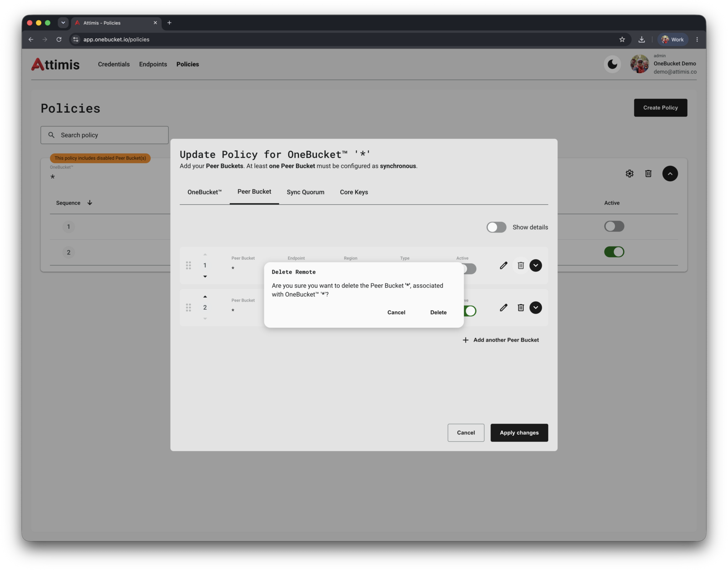View site information icon
728x570 pixels.
[x=76, y=40]
